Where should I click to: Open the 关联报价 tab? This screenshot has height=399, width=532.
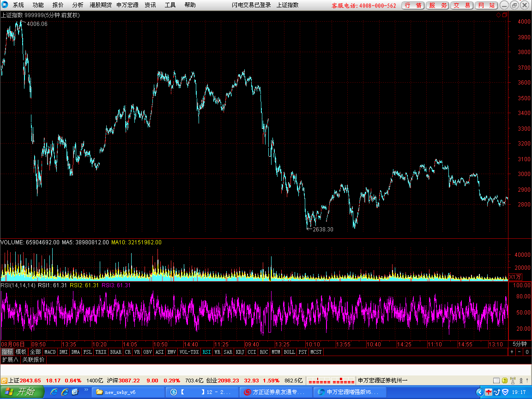click(x=33, y=359)
